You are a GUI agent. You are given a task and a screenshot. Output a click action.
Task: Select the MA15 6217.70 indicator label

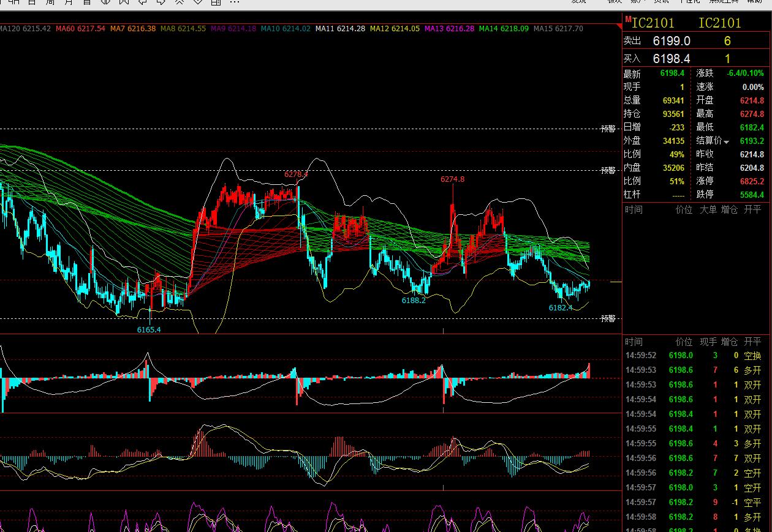point(558,29)
